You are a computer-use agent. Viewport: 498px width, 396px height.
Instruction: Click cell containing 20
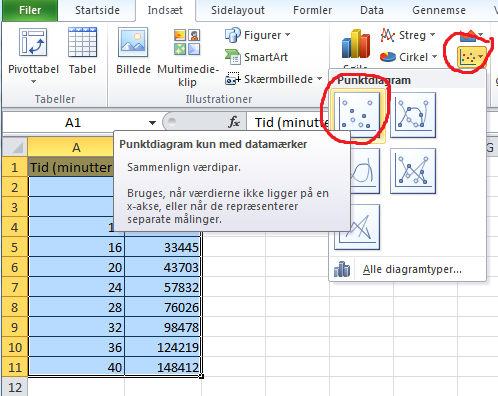77,267
